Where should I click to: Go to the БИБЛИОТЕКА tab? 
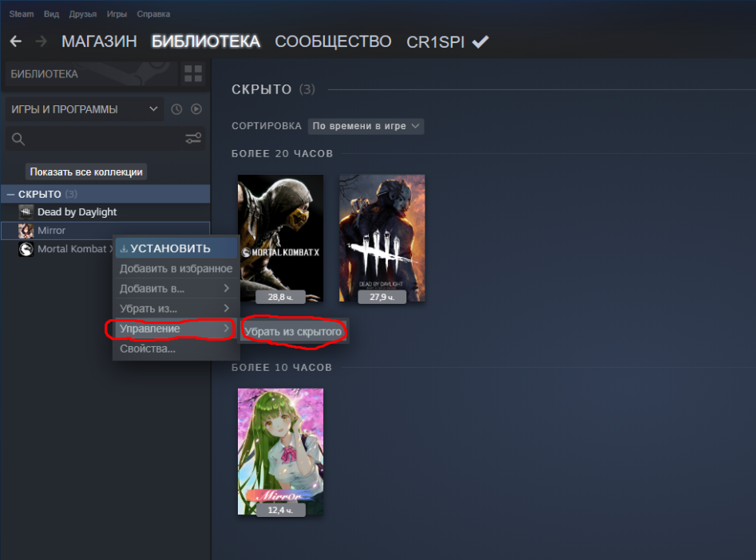pyautogui.click(x=206, y=41)
